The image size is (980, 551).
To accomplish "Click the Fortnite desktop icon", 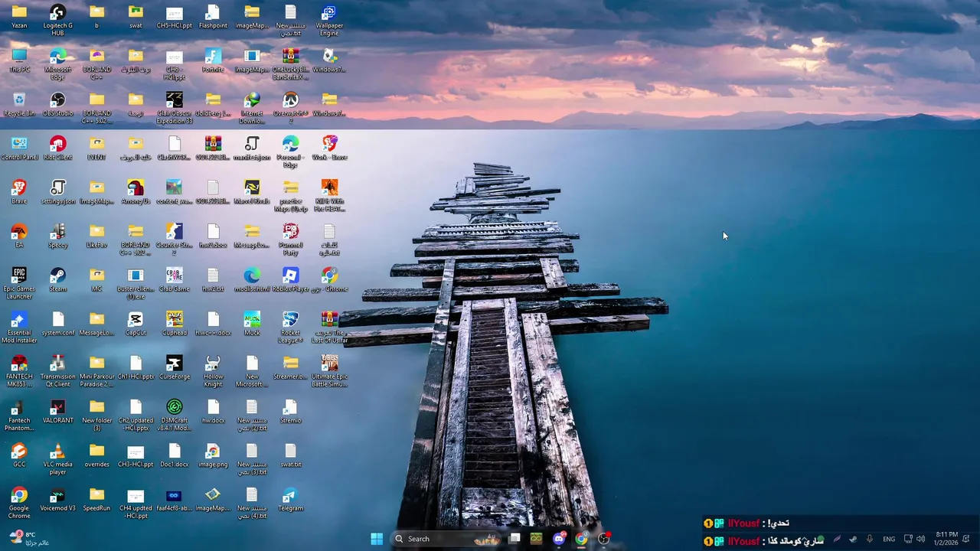I will pos(213,60).
